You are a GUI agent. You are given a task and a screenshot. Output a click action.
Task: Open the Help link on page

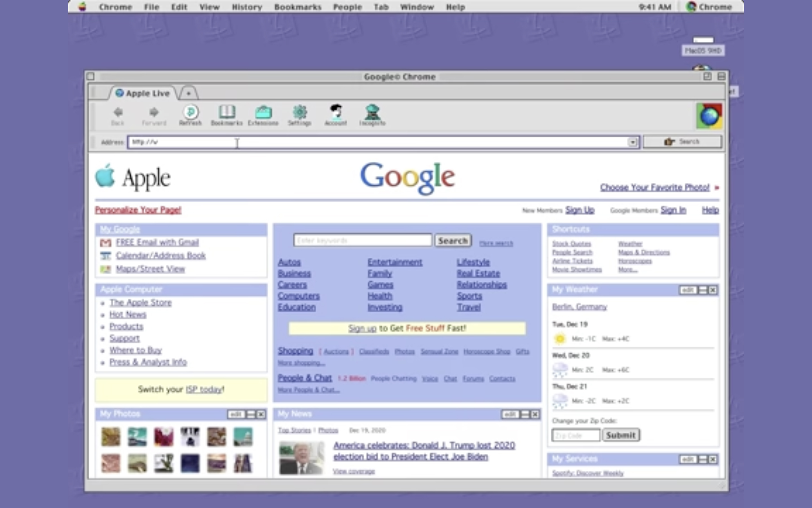(x=710, y=210)
